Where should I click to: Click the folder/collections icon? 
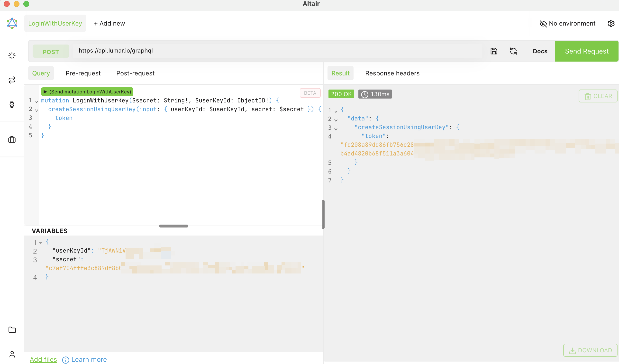[x=12, y=330]
